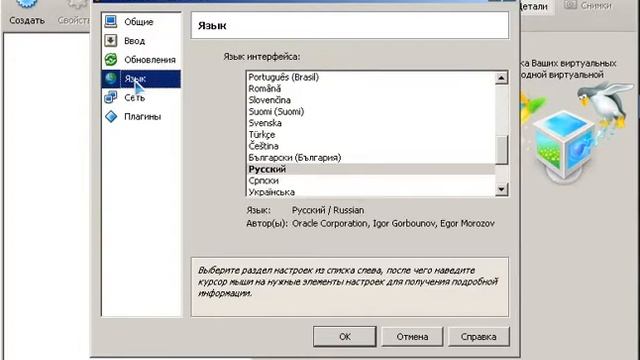Cancel with the Отмена button
Viewport: 640px width, 360px height.
click(x=412, y=337)
